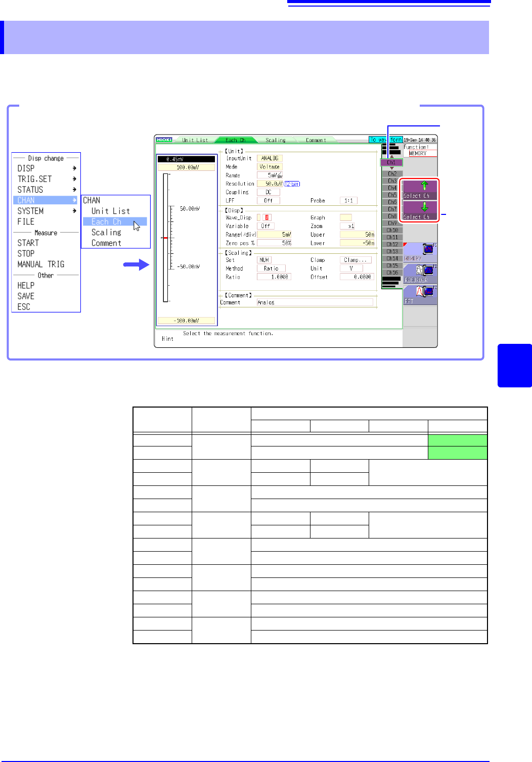Select the MEMORY function icon (F1)

[420, 252]
